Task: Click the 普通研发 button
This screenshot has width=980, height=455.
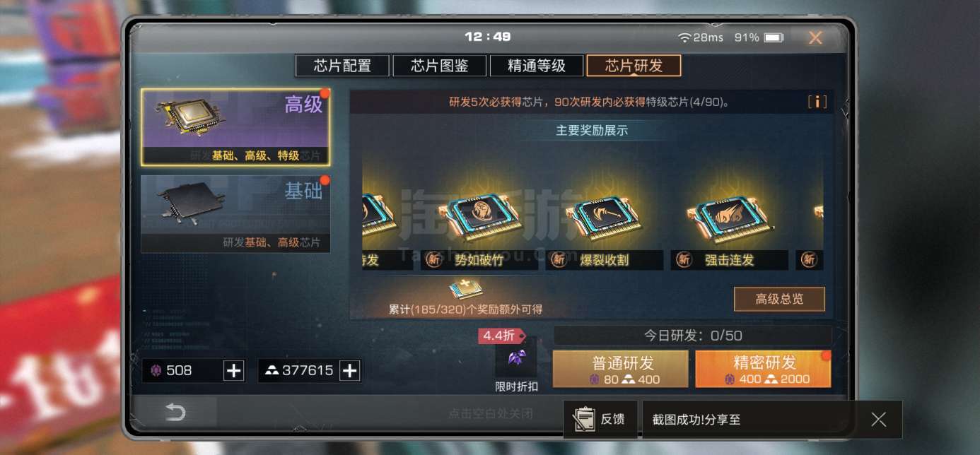Action: pyautogui.click(x=620, y=370)
